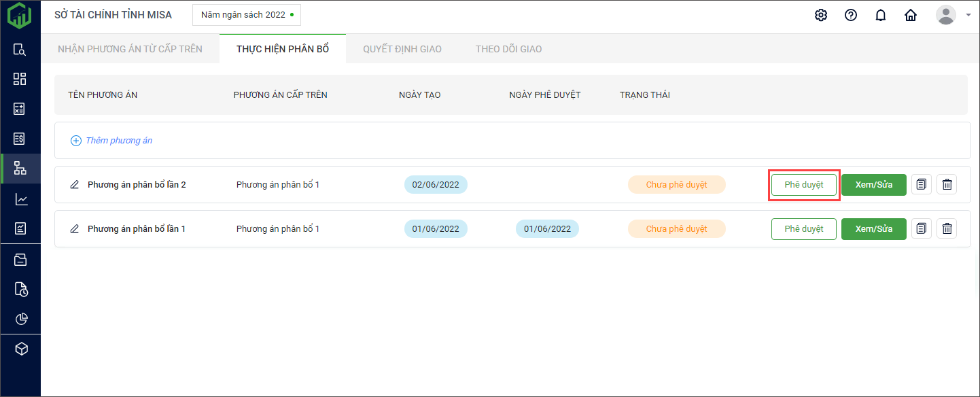Delete Phương án phân bổ lần 2

pyautogui.click(x=947, y=184)
